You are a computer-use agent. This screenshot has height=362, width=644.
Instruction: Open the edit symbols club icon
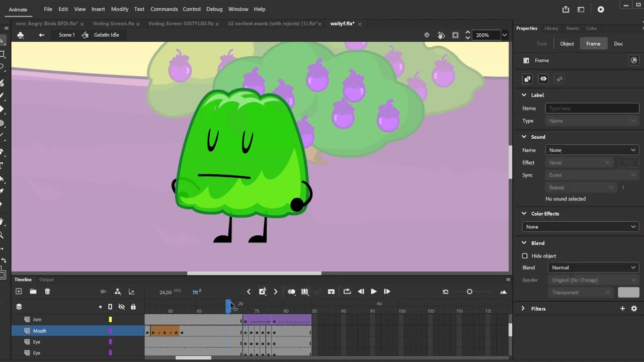[20, 35]
